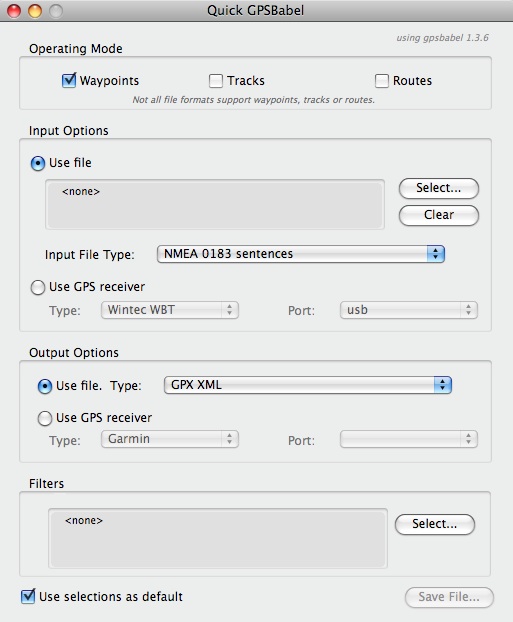513x622 pixels.
Task: Choose output Use GPS receiver radio option
Action: click(45, 419)
